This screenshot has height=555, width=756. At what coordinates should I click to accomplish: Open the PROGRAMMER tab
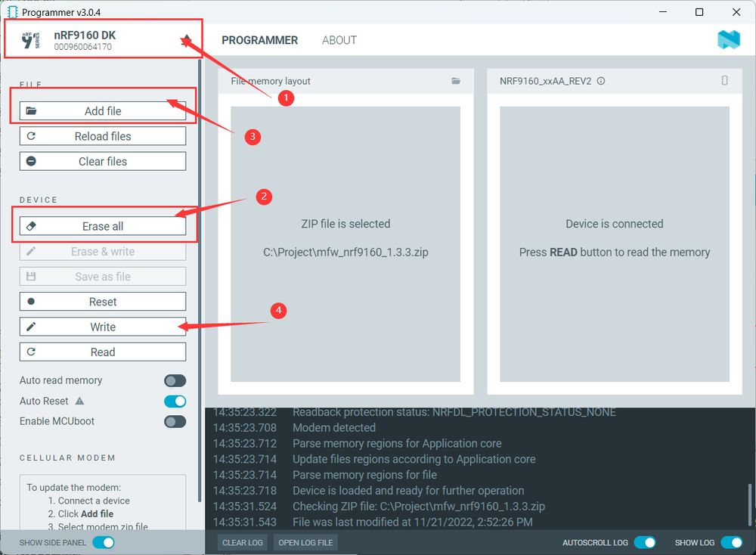pos(260,40)
